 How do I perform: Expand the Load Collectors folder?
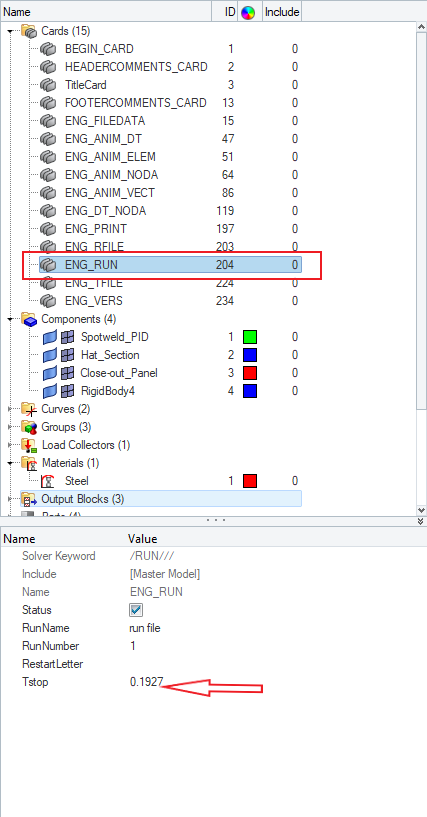tap(10, 445)
